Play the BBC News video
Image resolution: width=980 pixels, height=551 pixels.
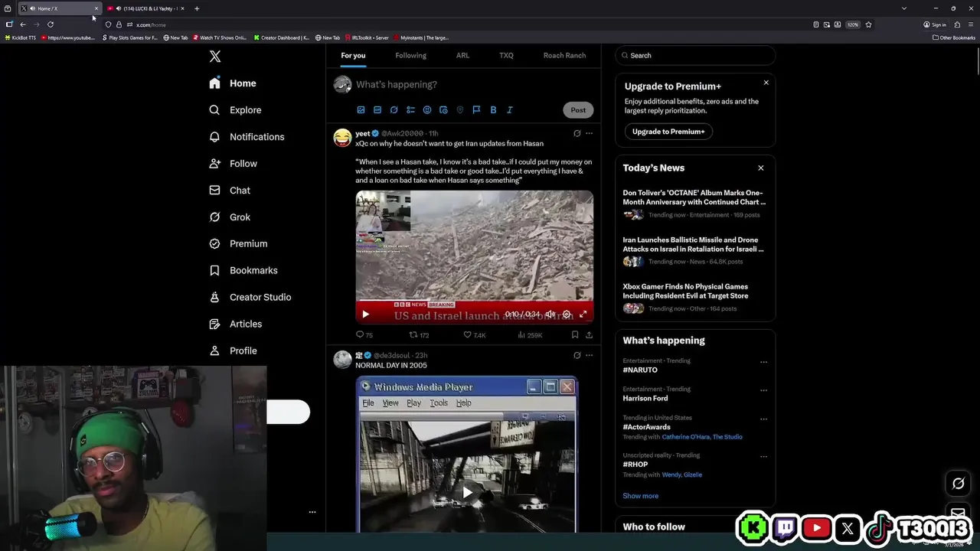(365, 314)
